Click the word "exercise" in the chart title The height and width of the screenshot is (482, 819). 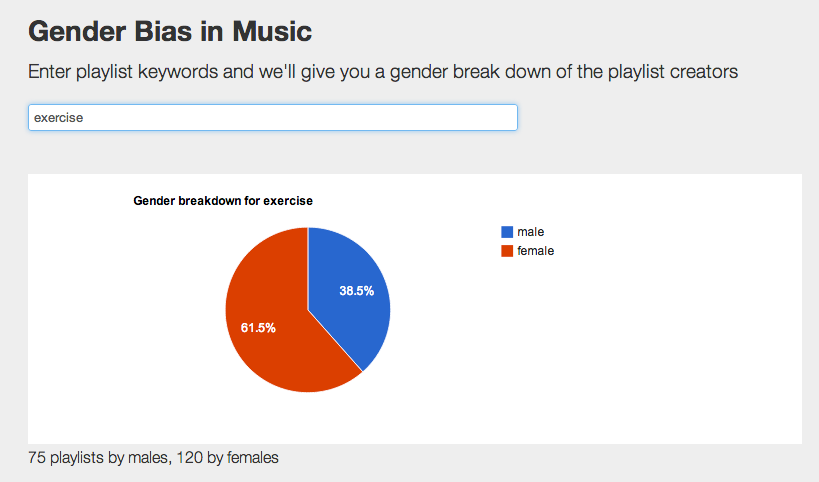tap(288, 201)
